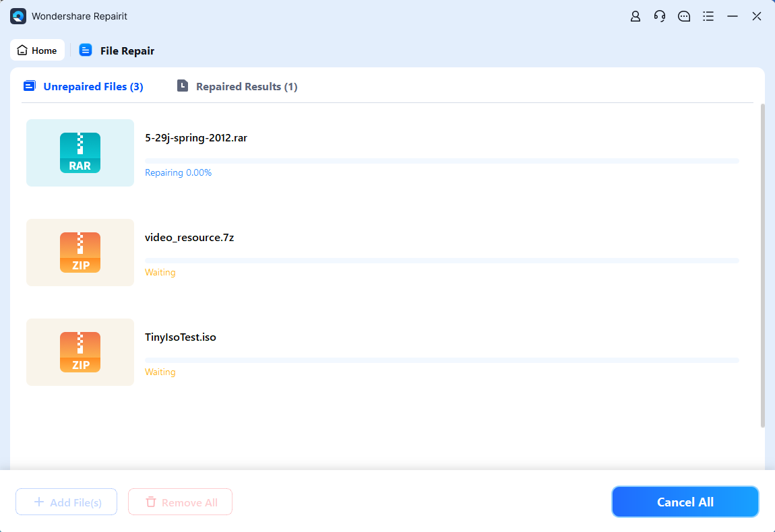The width and height of the screenshot is (775, 532).
Task: Click the Remove All button
Action: (180, 502)
